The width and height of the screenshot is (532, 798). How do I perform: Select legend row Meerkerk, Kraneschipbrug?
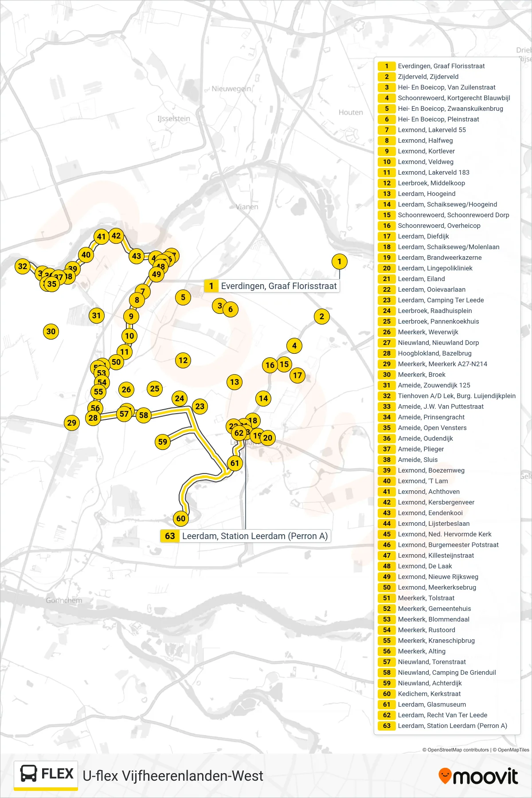tap(447, 641)
